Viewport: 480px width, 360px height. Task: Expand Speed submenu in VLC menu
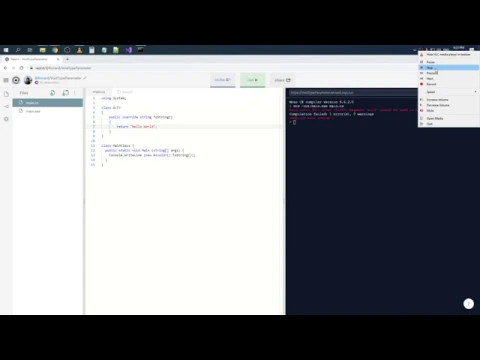(x=449, y=92)
